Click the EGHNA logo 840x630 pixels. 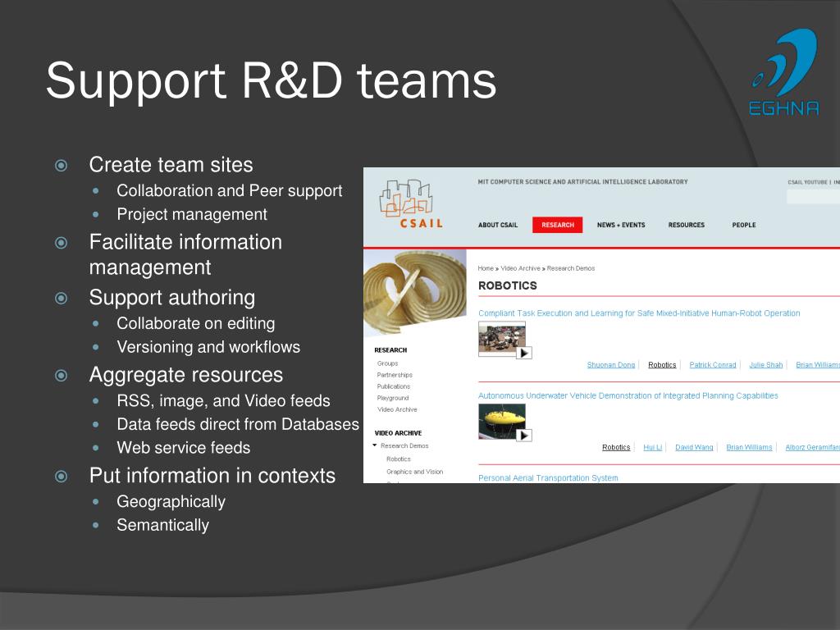784,72
